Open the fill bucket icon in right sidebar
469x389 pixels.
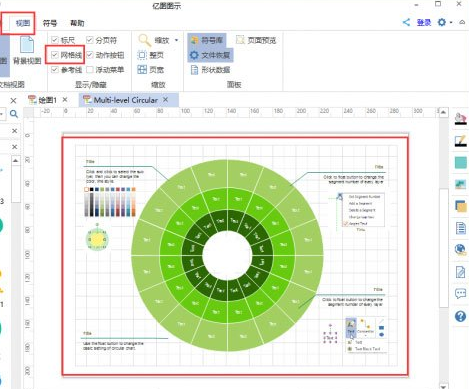click(460, 119)
